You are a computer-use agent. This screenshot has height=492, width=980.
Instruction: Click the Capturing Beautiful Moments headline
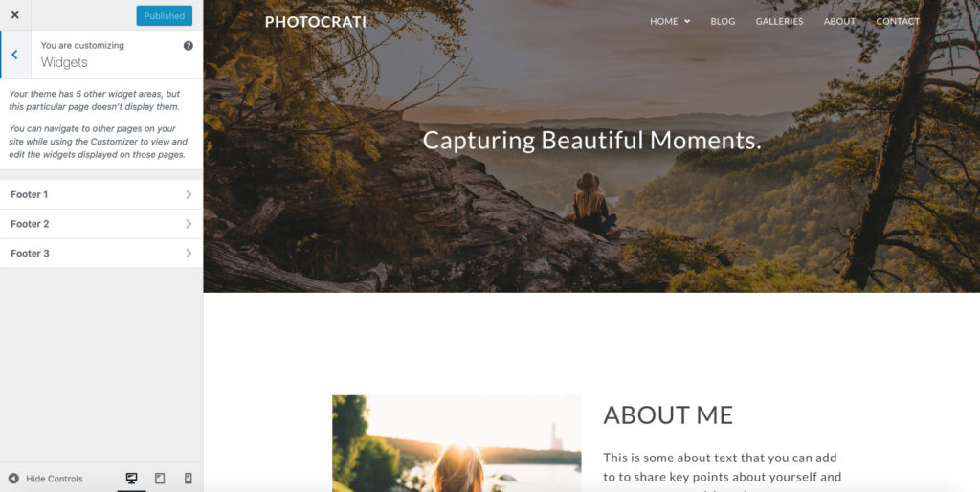[591, 140]
